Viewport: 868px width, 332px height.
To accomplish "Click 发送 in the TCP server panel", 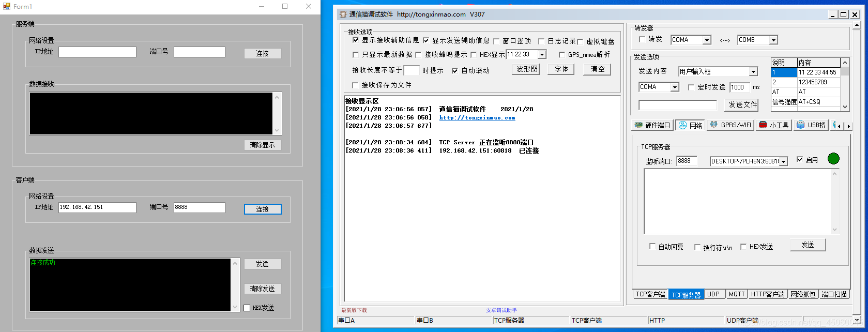I will pyautogui.click(x=808, y=245).
